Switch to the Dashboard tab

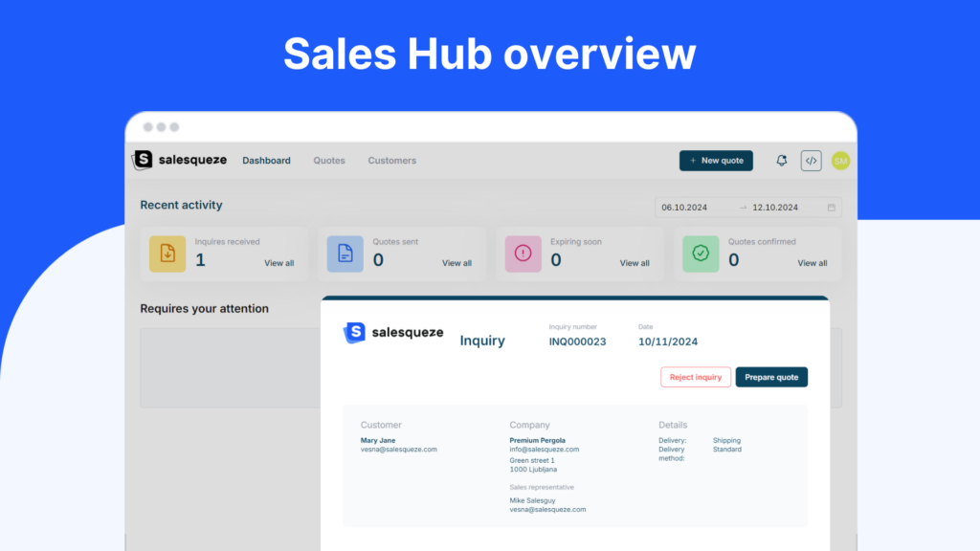click(x=266, y=161)
